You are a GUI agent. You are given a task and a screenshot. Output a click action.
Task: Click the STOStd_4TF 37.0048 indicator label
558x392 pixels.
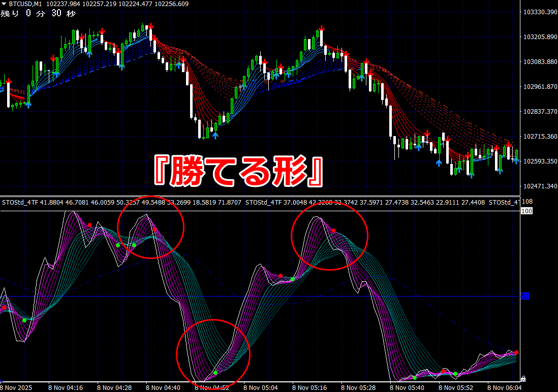tap(276, 203)
